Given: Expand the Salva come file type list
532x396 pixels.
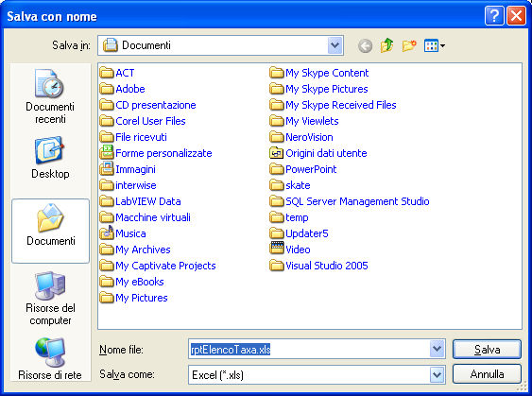Looking at the screenshot, I should pos(437,374).
